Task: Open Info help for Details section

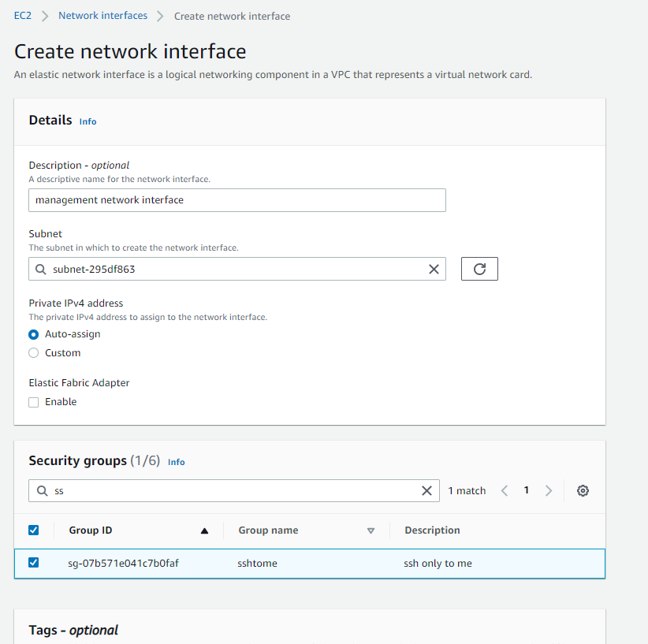Action: 88,121
